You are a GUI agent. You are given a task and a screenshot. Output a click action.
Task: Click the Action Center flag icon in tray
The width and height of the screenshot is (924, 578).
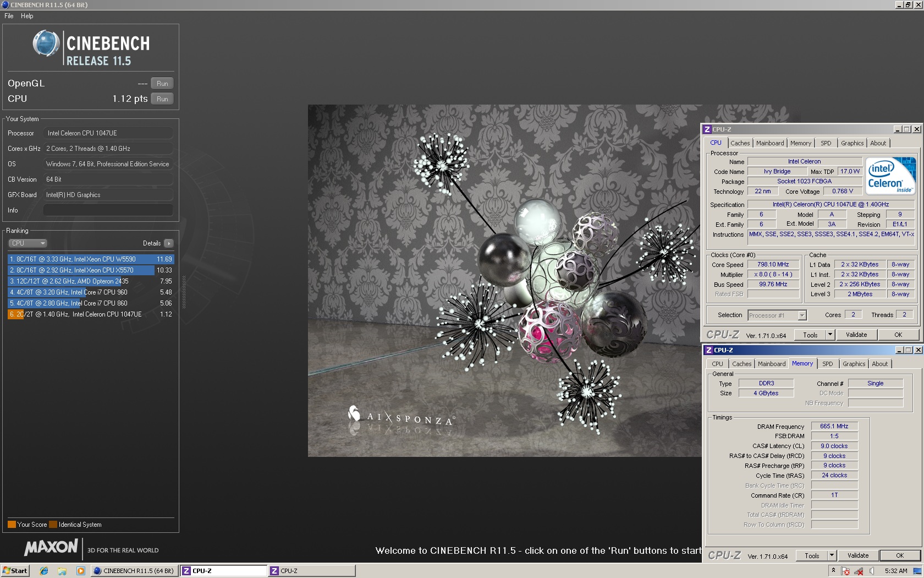[x=845, y=571]
